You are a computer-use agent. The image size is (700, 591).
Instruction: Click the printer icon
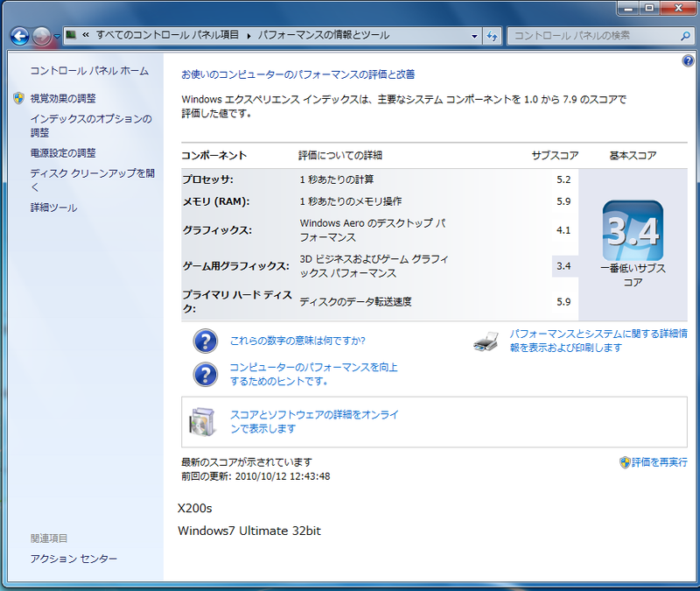(486, 341)
